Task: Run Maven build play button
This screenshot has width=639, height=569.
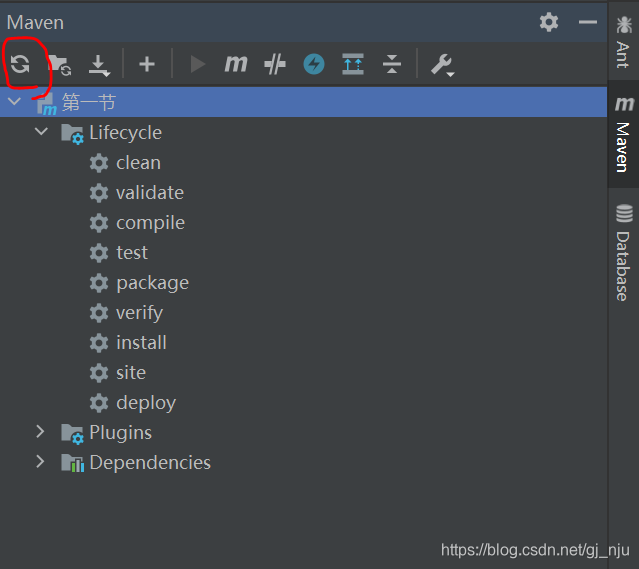Action: tap(198, 64)
